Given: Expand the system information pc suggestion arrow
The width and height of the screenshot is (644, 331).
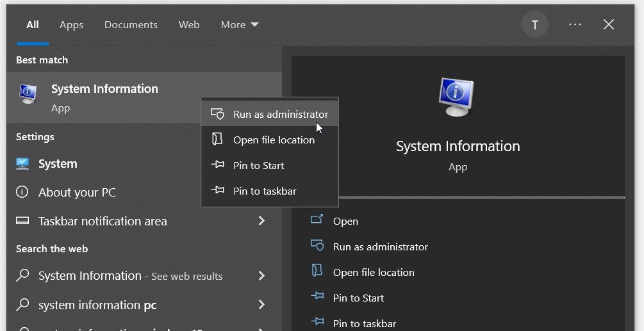Looking at the screenshot, I should tap(261, 305).
